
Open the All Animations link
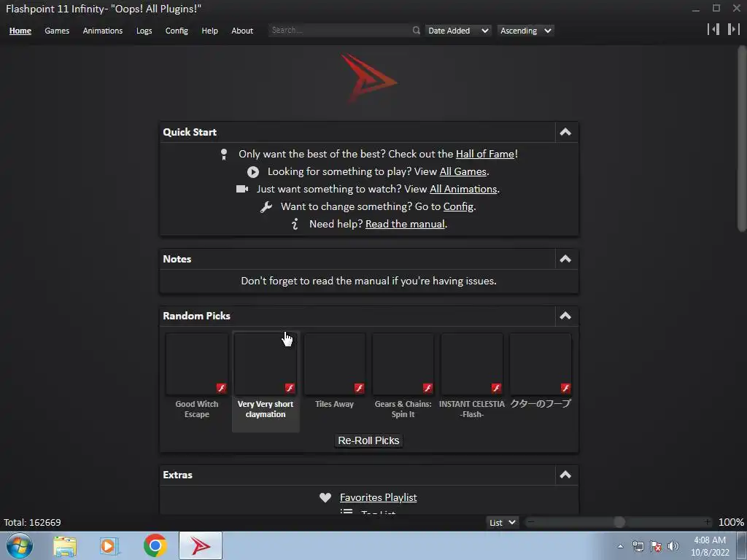coord(463,189)
